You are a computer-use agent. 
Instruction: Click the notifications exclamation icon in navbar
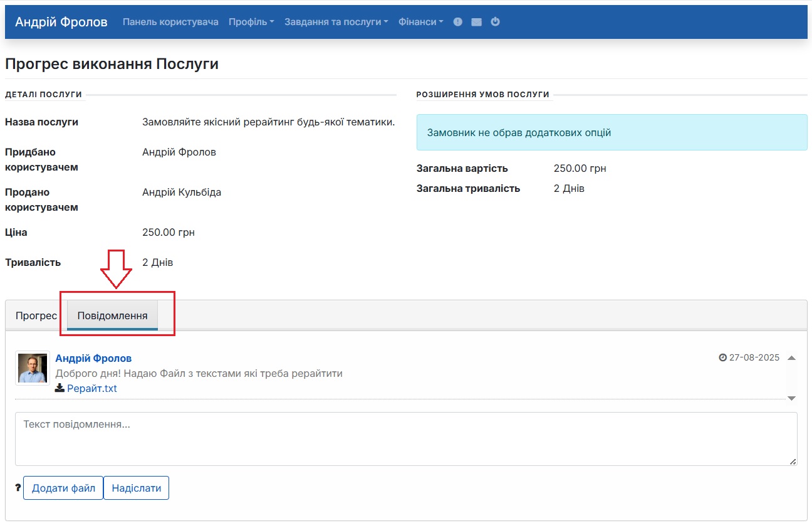tap(457, 22)
